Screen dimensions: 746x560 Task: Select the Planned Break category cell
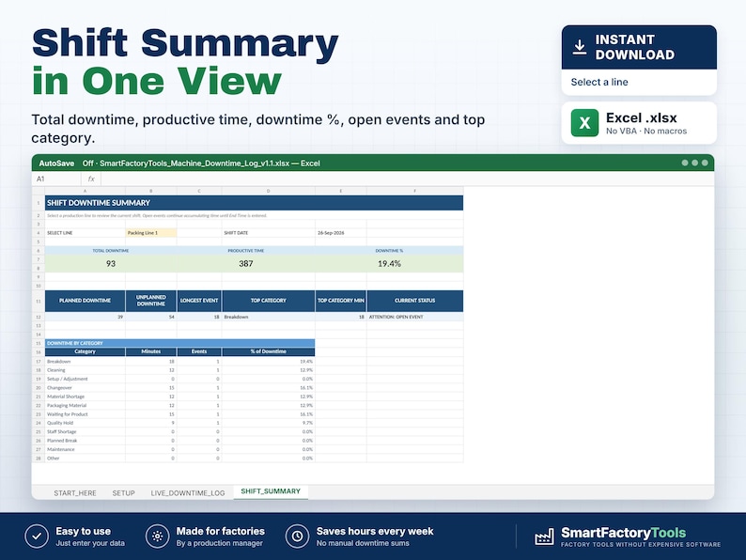[85, 441]
